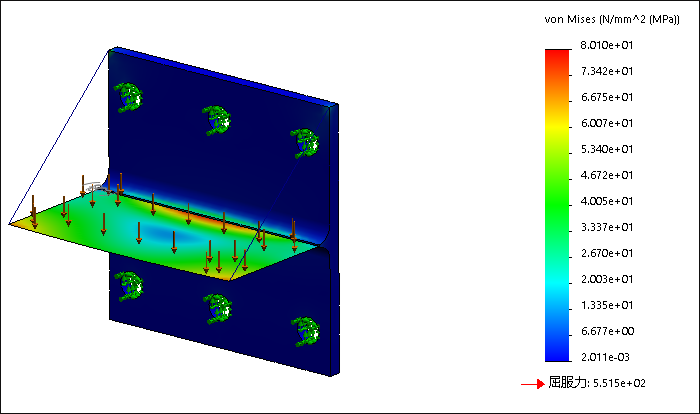Select legend value 4.005e+01
Screen dimensions: 700x414
607,201
